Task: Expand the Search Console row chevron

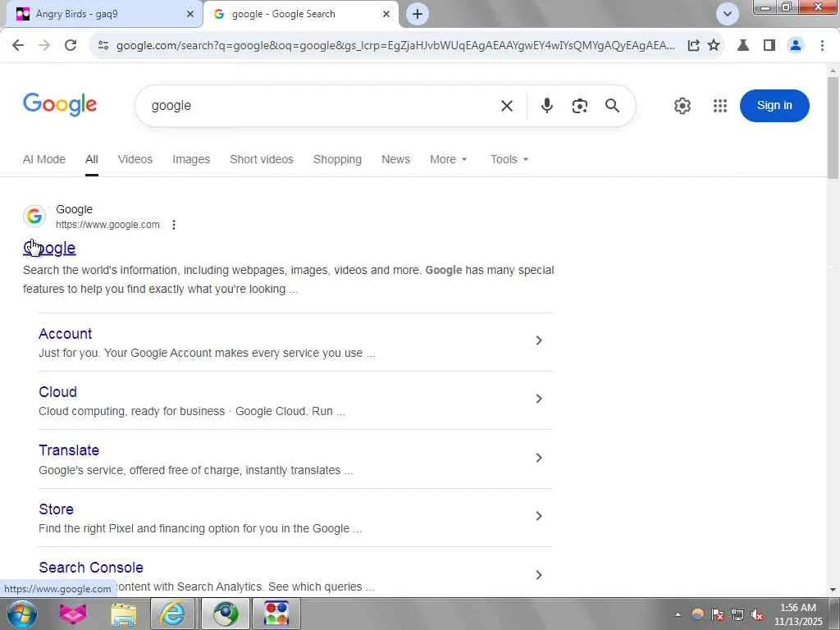Action: (539, 575)
